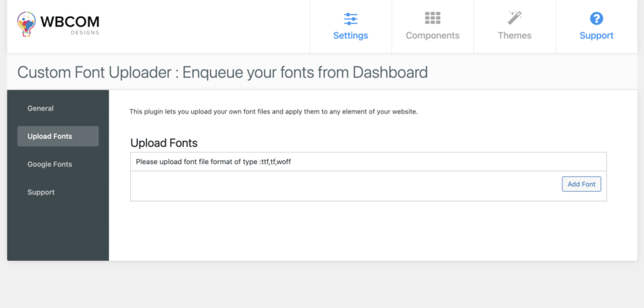The width and height of the screenshot is (644, 308).
Task: Open Google Fonts in the sidebar
Action: [50, 164]
